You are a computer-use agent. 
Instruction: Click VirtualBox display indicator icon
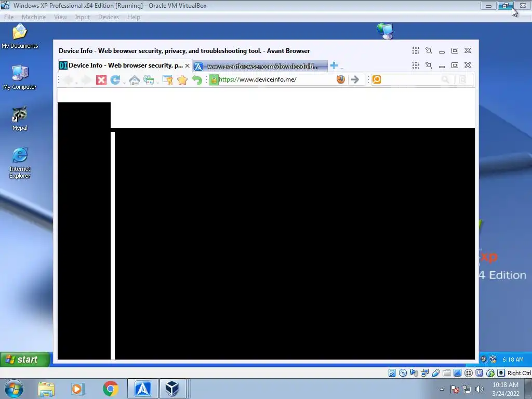pyautogui.click(x=457, y=373)
